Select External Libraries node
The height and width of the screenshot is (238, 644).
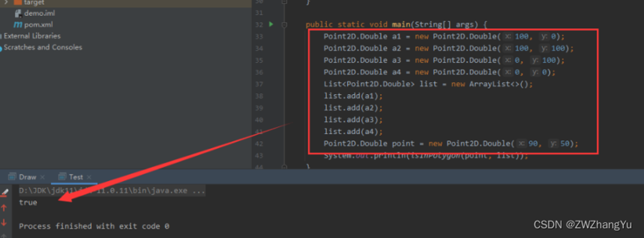32,36
